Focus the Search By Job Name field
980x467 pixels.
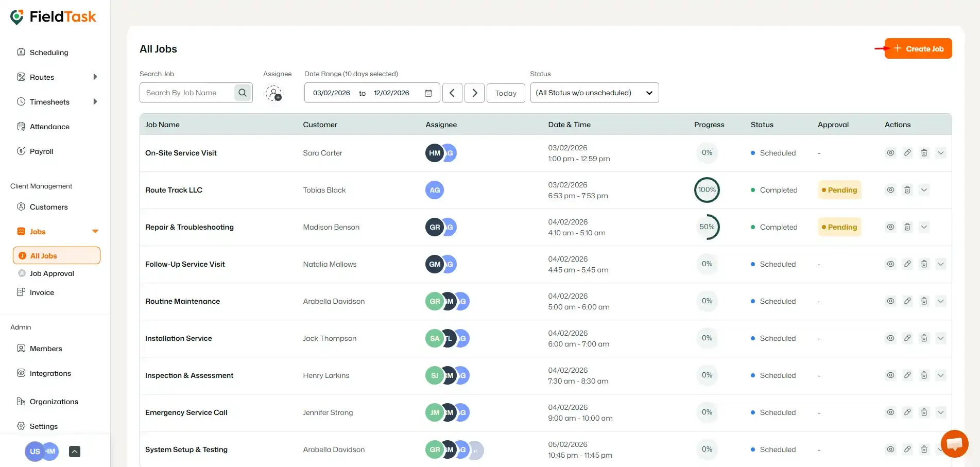(x=187, y=93)
